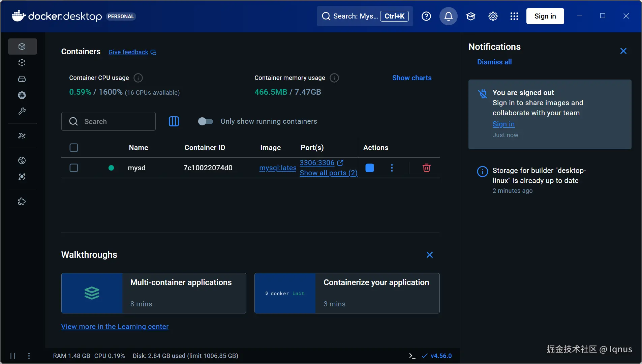Open the global Search box with Ctrl+K hint
This screenshot has height=364, width=642.
[365, 16]
